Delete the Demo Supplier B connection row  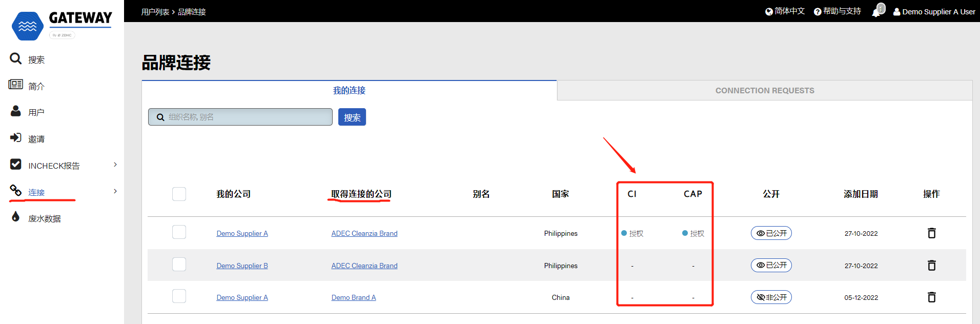pos(932,266)
